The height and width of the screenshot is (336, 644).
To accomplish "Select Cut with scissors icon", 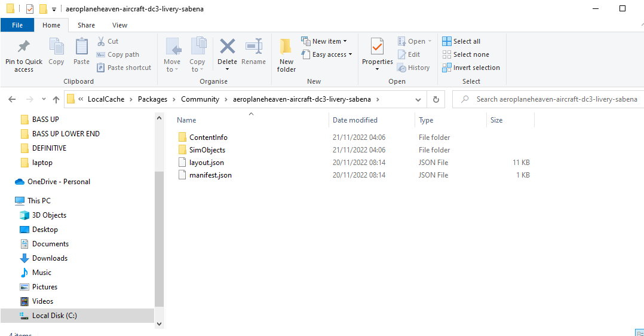I will [108, 41].
